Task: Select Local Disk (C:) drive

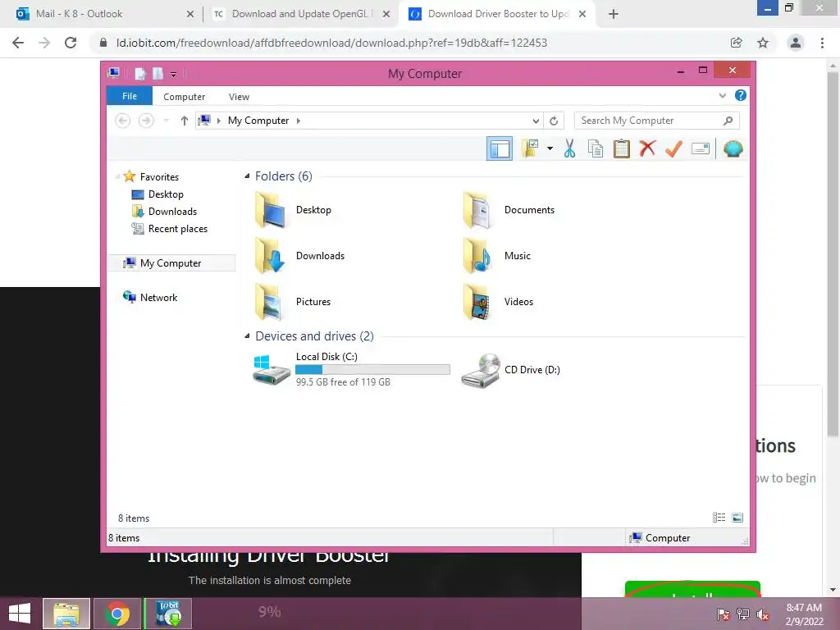Action: pos(351,369)
